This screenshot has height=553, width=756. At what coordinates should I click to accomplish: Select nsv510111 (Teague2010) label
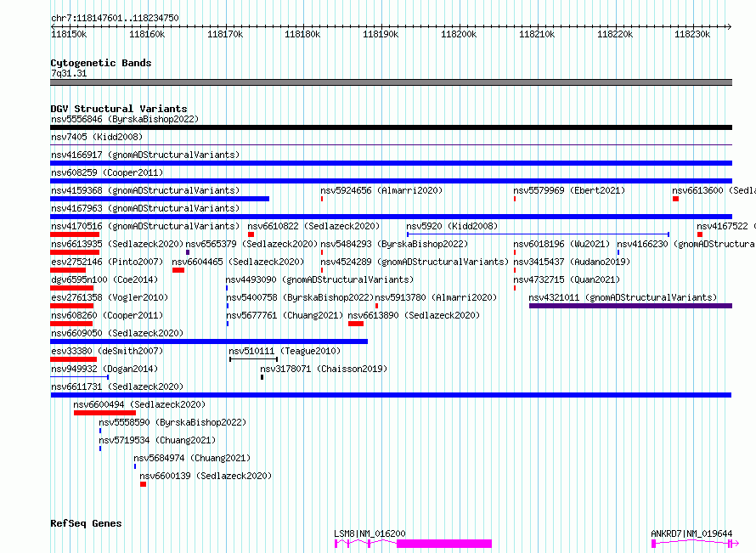tap(285, 351)
